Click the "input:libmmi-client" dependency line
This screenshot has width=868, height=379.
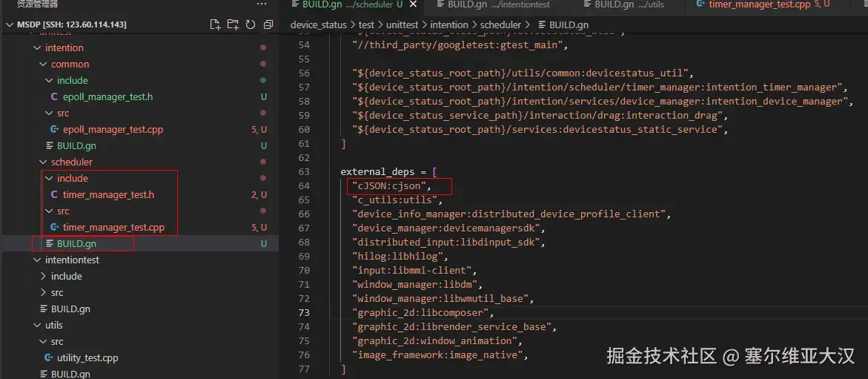tap(414, 271)
